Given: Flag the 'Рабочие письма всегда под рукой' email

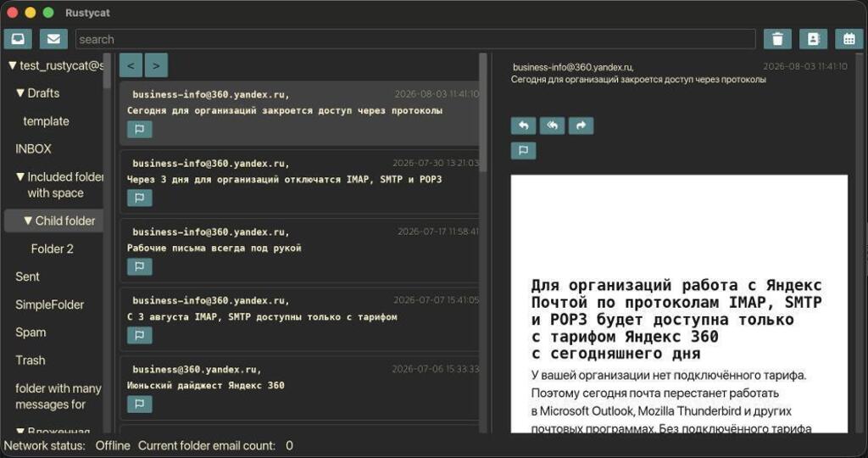Looking at the screenshot, I should (x=140, y=267).
